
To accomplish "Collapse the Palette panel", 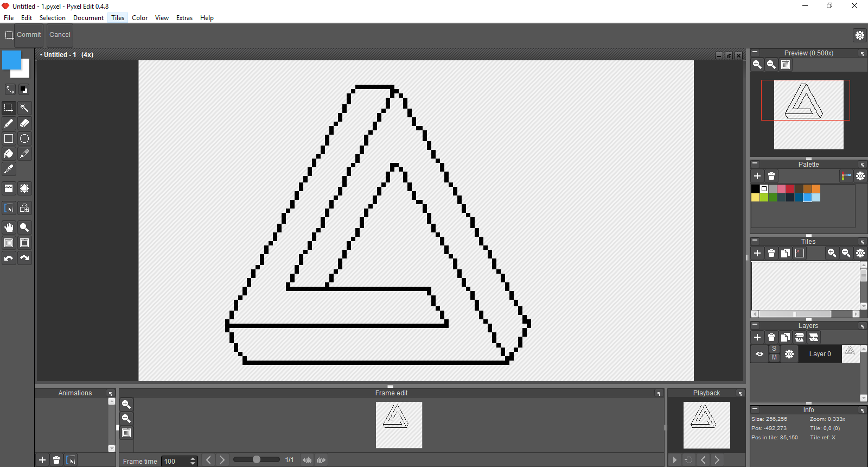I will (755, 163).
